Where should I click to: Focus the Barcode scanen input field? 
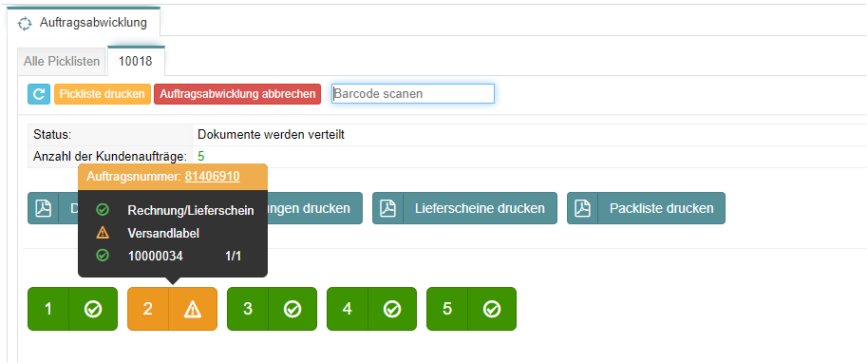click(412, 94)
